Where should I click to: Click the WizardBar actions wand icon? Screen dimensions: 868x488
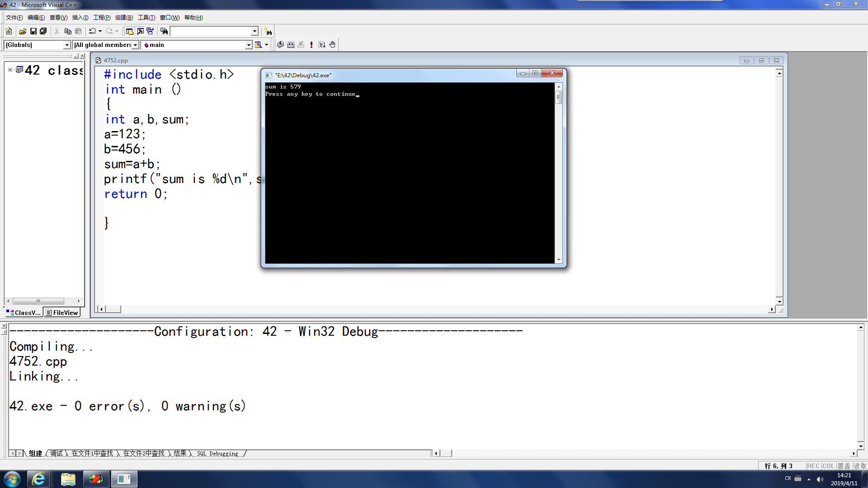point(258,45)
